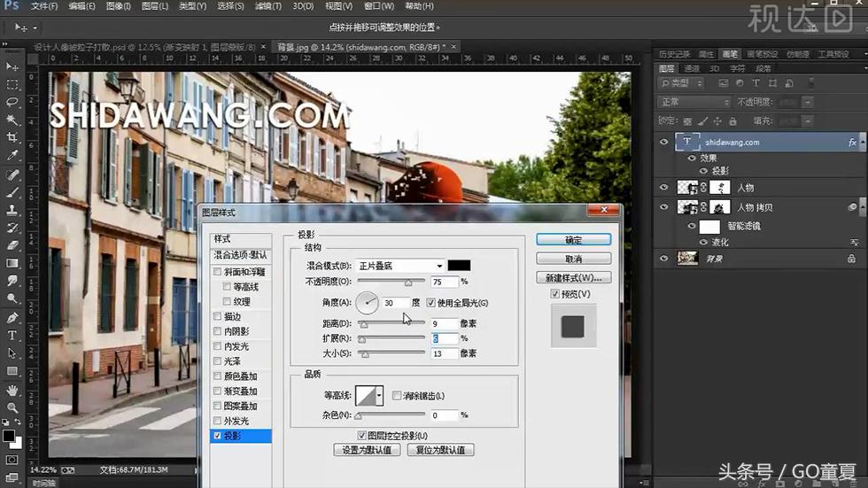Select the Pen tool

[x=12, y=318]
